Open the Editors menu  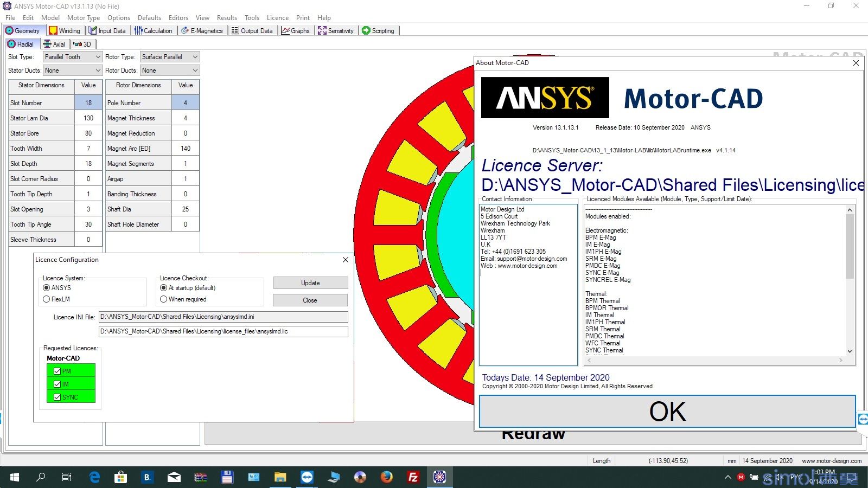(178, 18)
